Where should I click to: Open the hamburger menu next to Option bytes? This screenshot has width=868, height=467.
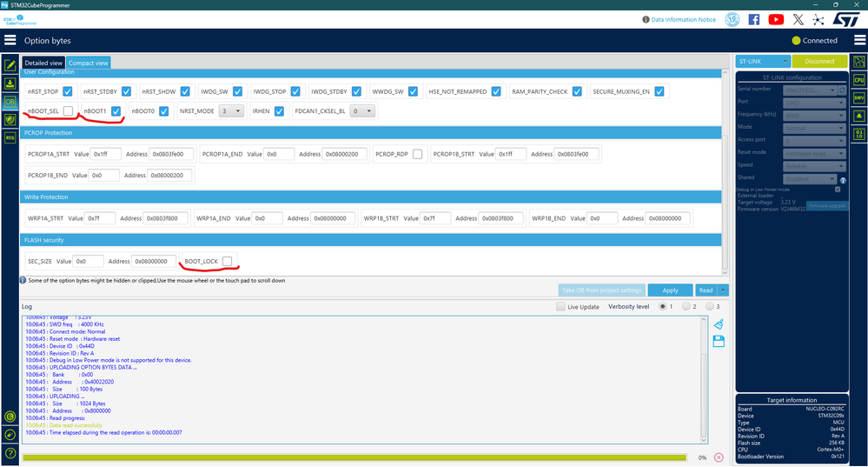click(10, 40)
